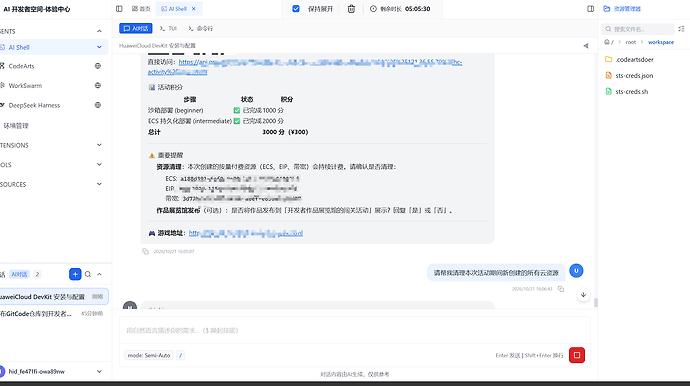Screen dimensions: 690x386
Task: Stop generation with the red stop button
Action: 577,355
